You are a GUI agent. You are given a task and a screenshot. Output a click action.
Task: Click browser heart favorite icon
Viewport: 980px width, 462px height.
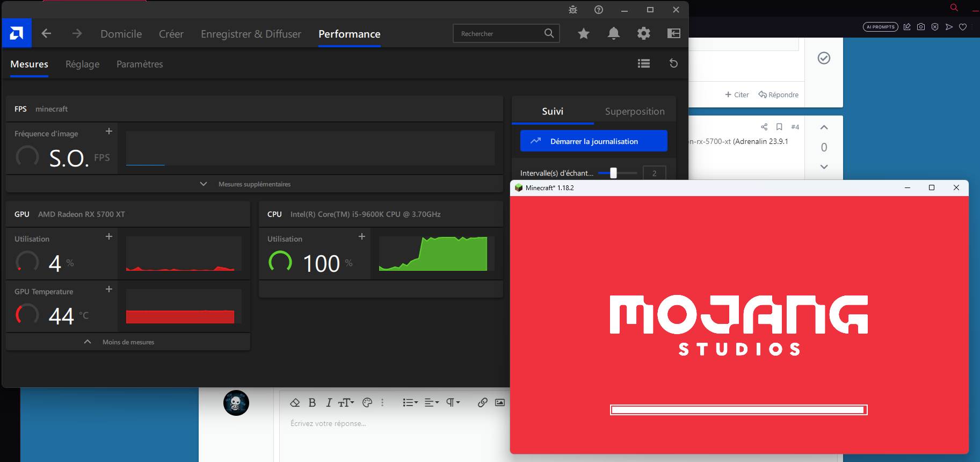[963, 27]
